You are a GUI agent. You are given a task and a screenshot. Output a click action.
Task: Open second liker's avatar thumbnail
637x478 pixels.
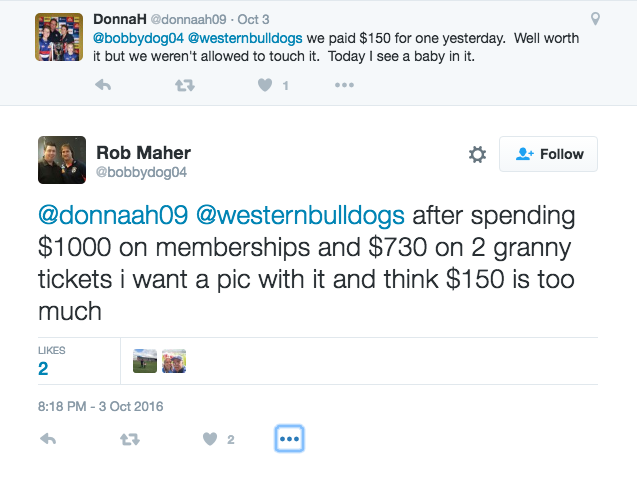tap(174, 361)
